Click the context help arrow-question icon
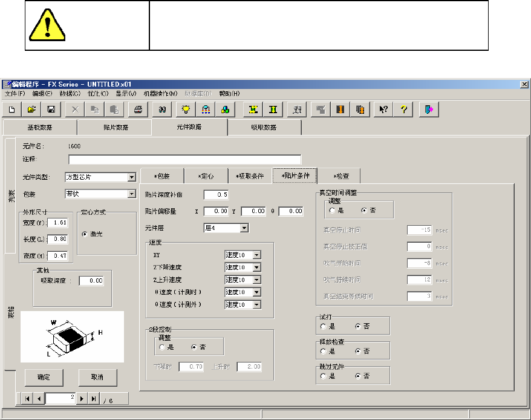 pos(383,109)
